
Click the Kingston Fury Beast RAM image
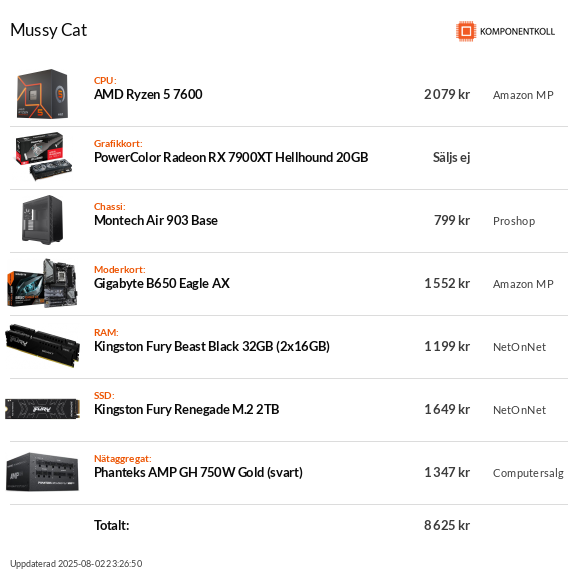click(x=42, y=346)
